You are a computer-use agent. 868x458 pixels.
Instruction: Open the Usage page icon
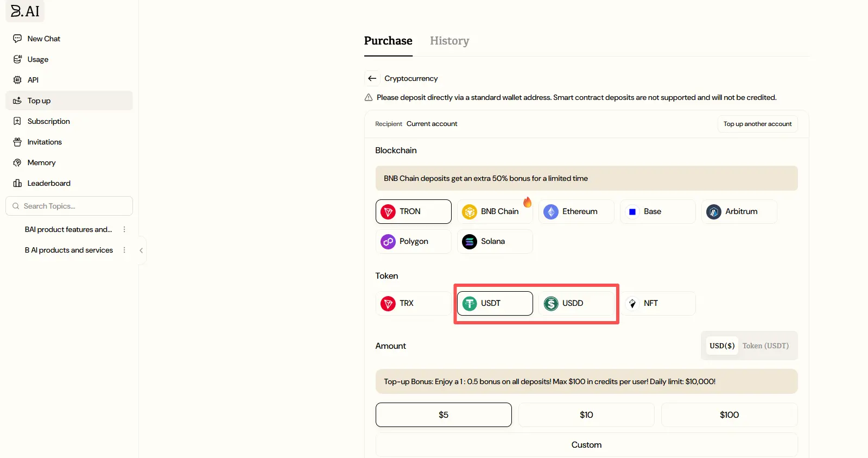pos(17,59)
